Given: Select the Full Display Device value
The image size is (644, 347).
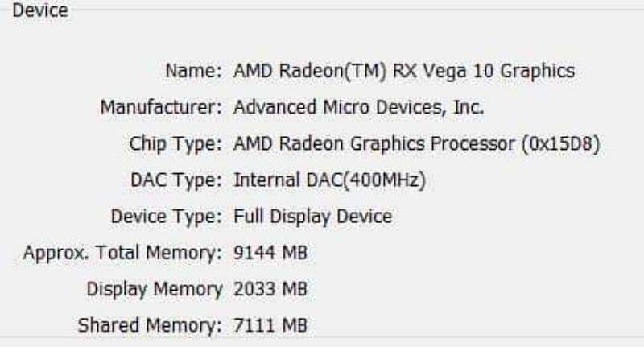Looking at the screenshot, I should point(312,217).
